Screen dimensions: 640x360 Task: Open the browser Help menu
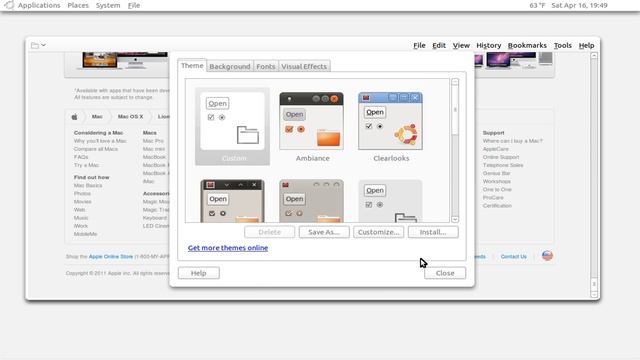[586, 45]
